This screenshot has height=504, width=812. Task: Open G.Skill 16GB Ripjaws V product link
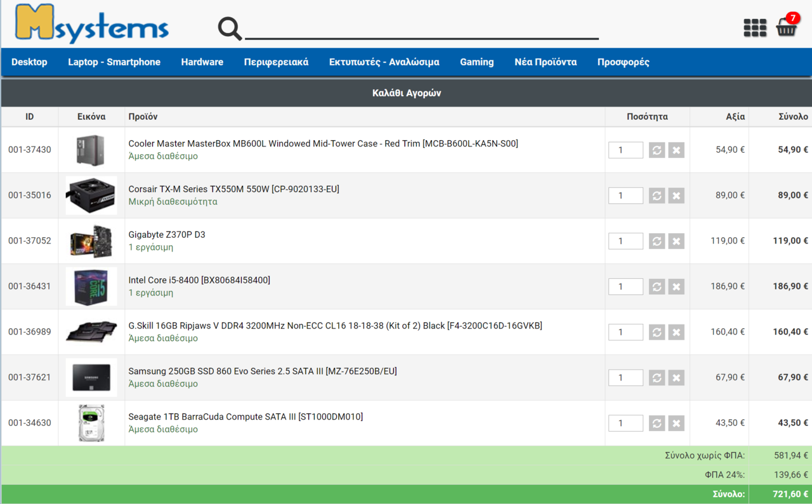click(x=335, y=326)
